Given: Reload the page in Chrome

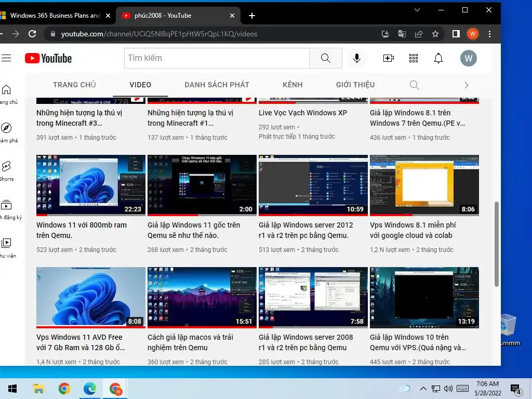Looking at the screenshot, I should 32,34.
